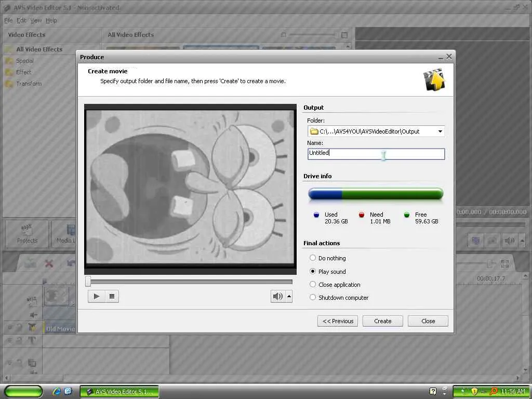Viewport: 532px width, 399px height.
Task: Click the undo arrow on timeline toolbar
Action: click(71, 263)
